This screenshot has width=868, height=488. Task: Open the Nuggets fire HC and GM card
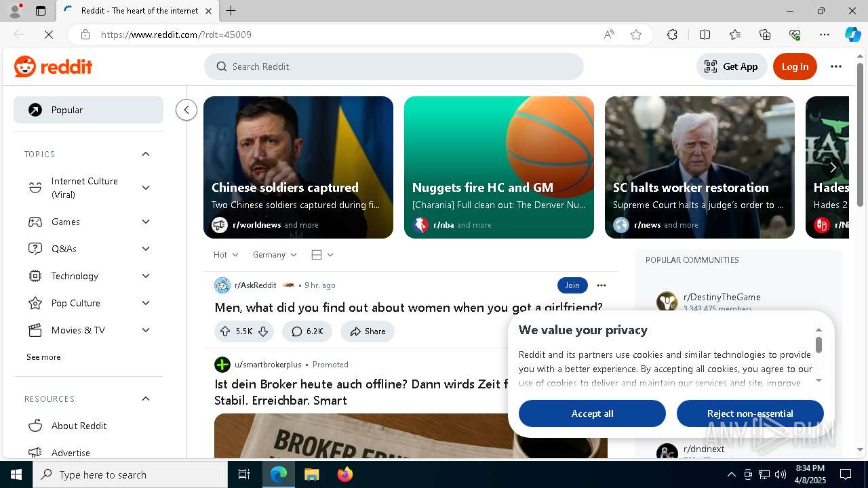(499, 167)
